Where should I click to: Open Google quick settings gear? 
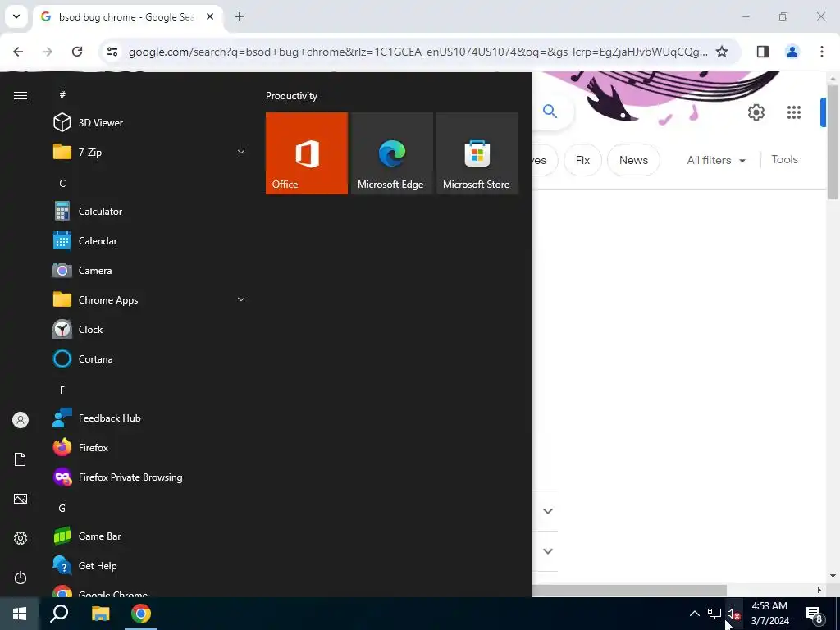[x=756, y=112]
